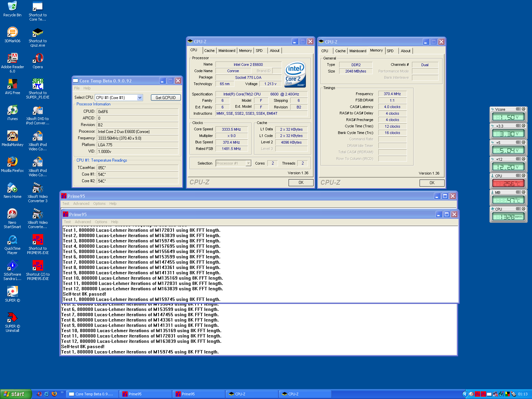
Task: Expand quick launch overflow chevron on taskbar
Action: (62, 393)
